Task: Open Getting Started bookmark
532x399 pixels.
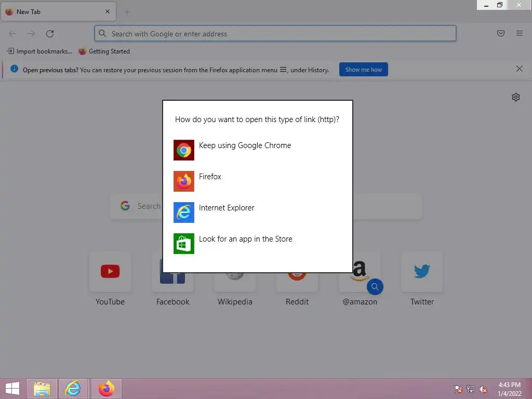Action: (x=104, y=51)
